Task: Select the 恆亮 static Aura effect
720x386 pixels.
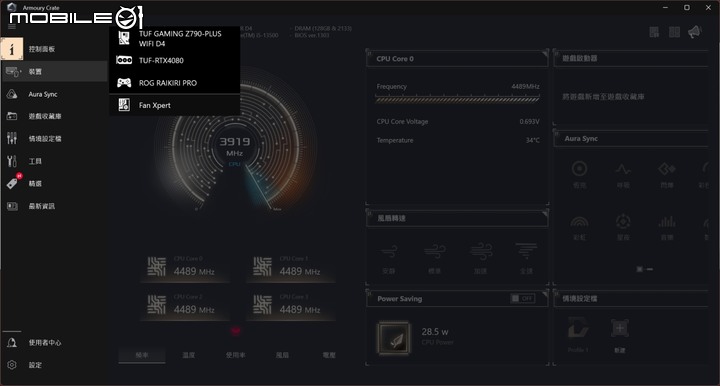Action: coord(579,174)
